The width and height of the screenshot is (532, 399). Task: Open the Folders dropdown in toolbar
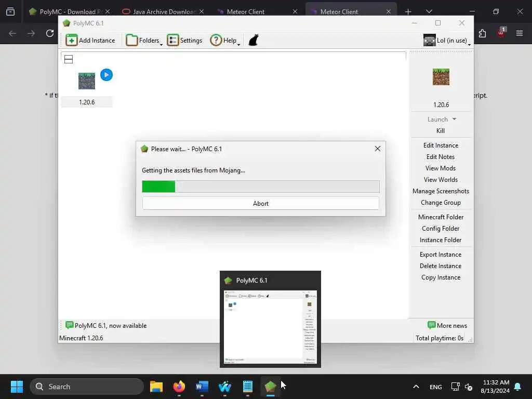tap(144, 41)
